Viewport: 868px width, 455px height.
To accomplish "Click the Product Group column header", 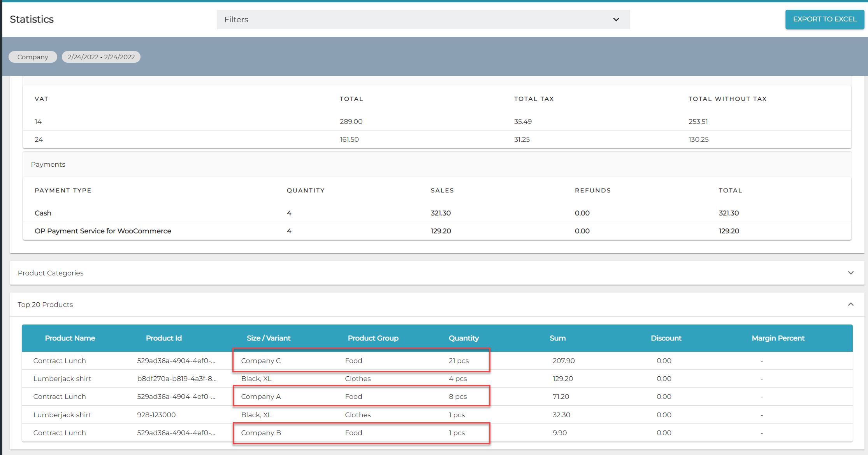I will point(373,338).
